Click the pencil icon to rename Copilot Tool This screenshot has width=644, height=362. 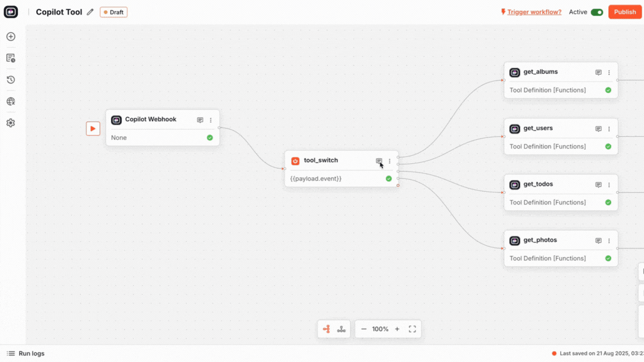[90, 12]
